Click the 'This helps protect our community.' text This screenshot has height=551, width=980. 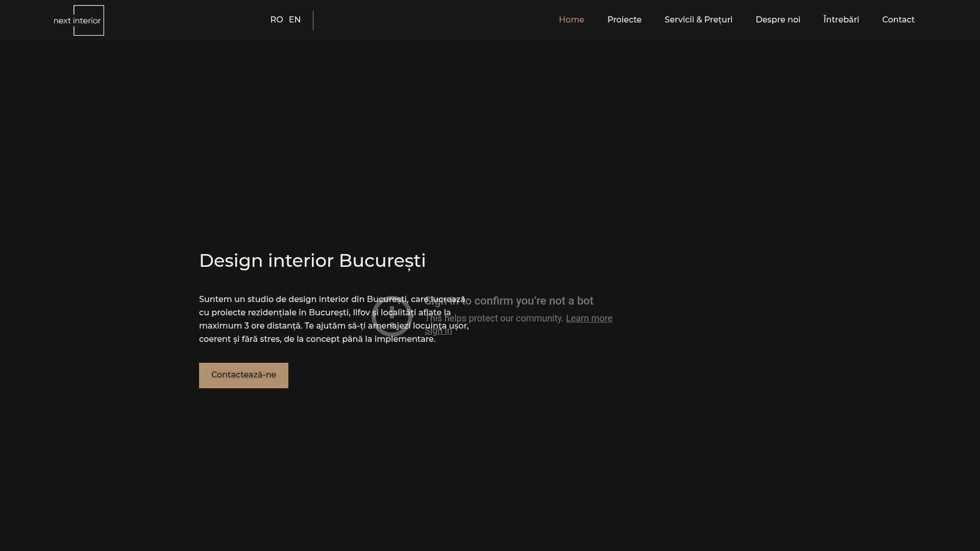(x=494, y=318)
